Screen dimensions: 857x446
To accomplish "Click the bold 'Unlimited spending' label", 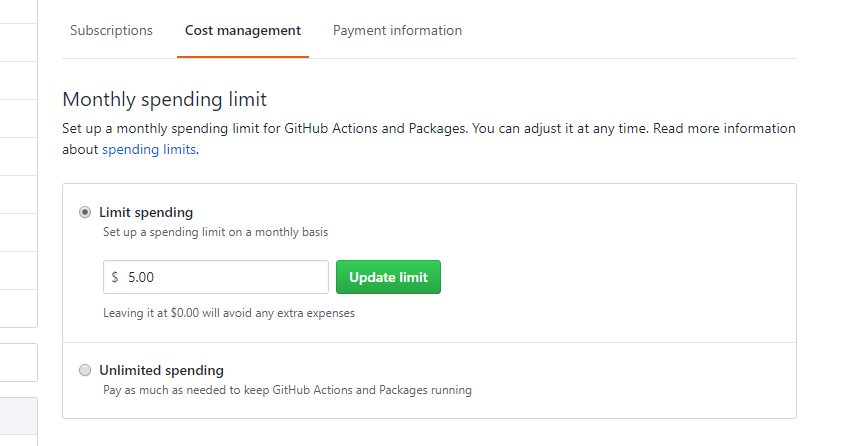I will [x=161, y=370].
